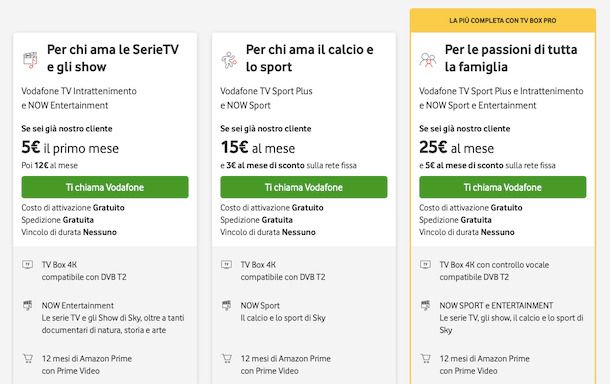
Task: Click TV Box 4K icon in SerieTV plan
Action: (x=28, y=265)
